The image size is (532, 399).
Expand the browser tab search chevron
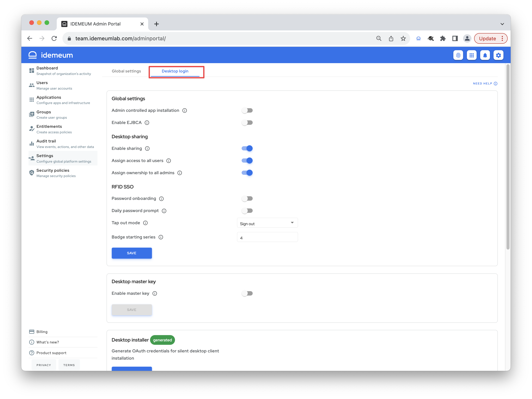point(502,24)
